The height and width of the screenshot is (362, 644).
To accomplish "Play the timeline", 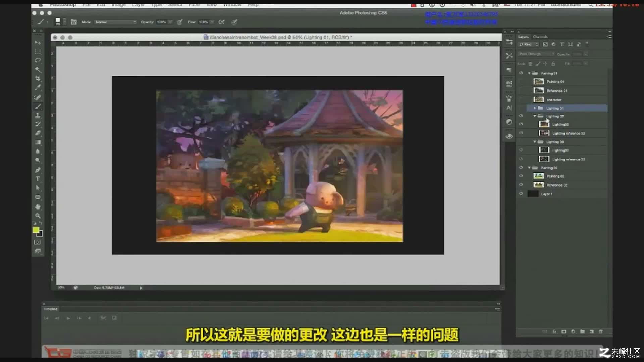I will [x=68, y=318].
